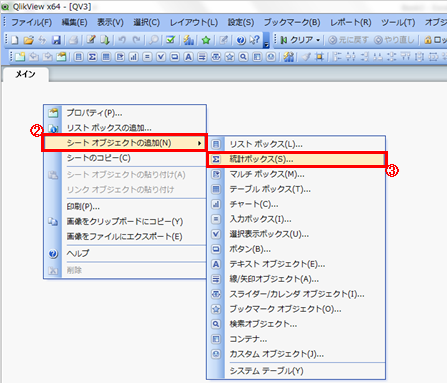
Task: Click the blue Help question mark toolbar icon
Action: point(240,40)
